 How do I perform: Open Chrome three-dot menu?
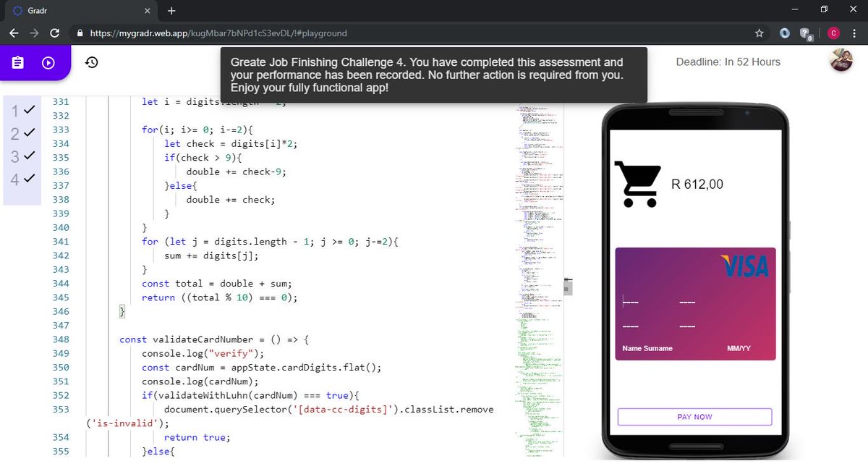click(855, 33)
